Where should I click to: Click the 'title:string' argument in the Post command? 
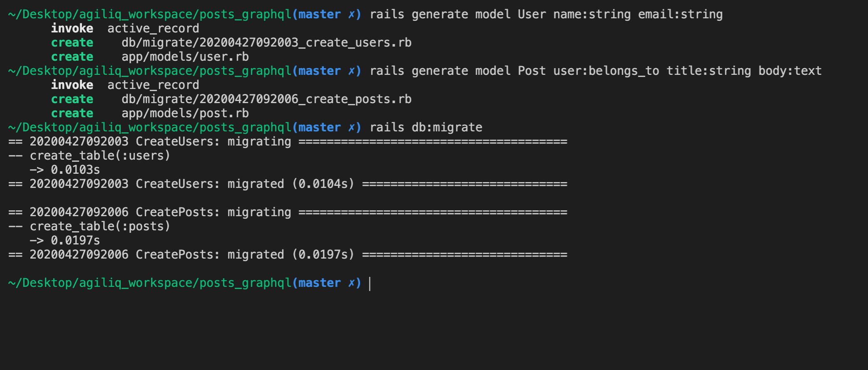point(709,71)
